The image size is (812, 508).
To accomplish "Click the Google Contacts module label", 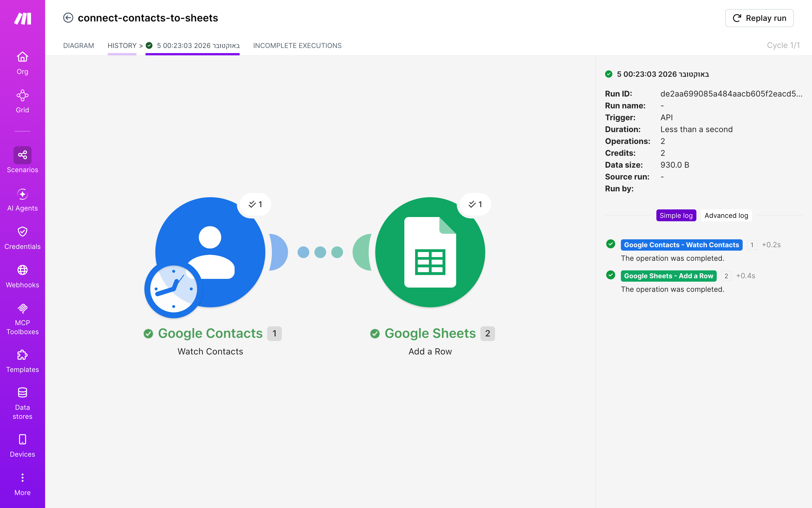I will click(x=210, y=333).
